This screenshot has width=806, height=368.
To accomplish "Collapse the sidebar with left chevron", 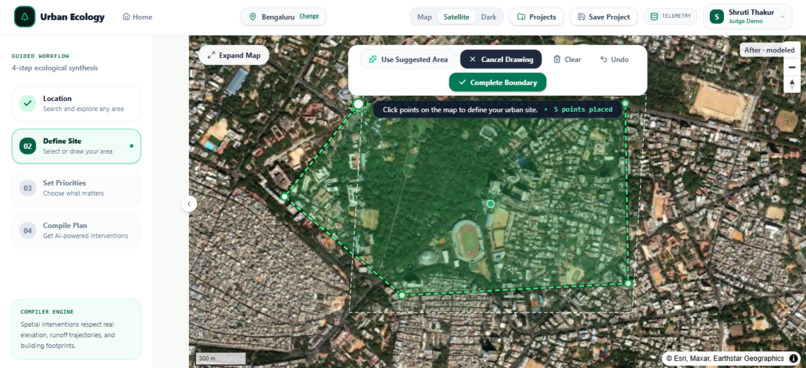I will 189,204.
